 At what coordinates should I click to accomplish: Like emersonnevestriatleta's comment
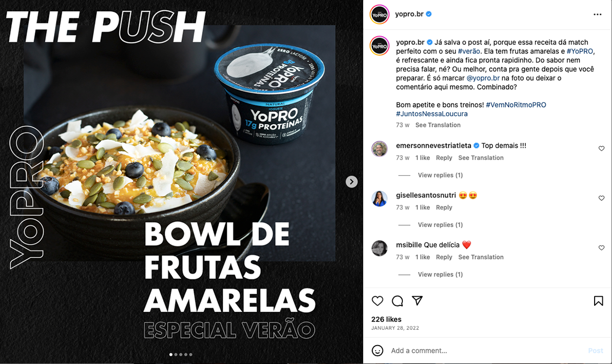coord(601,148)
